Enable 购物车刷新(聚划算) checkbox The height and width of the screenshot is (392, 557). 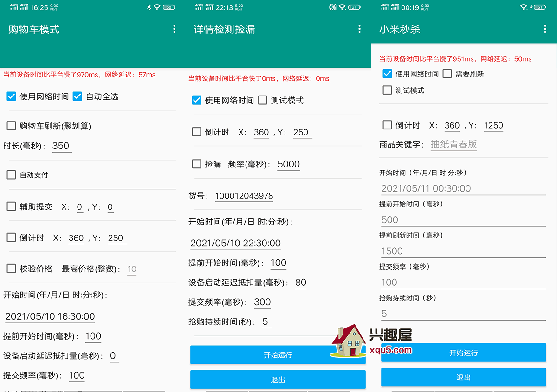point(11,126)
